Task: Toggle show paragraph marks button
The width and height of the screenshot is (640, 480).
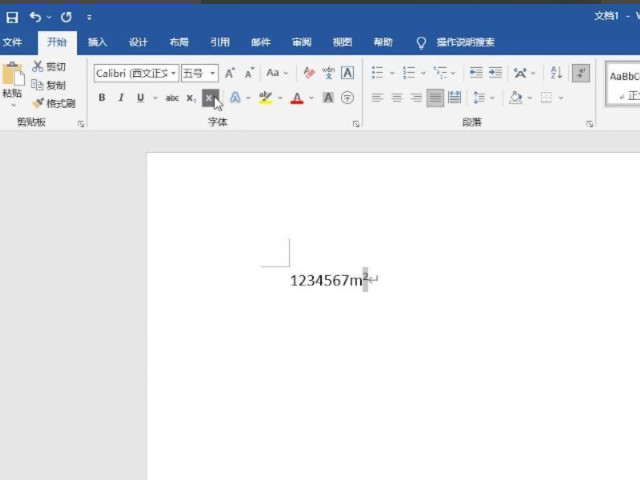Action: coord(582,73)
